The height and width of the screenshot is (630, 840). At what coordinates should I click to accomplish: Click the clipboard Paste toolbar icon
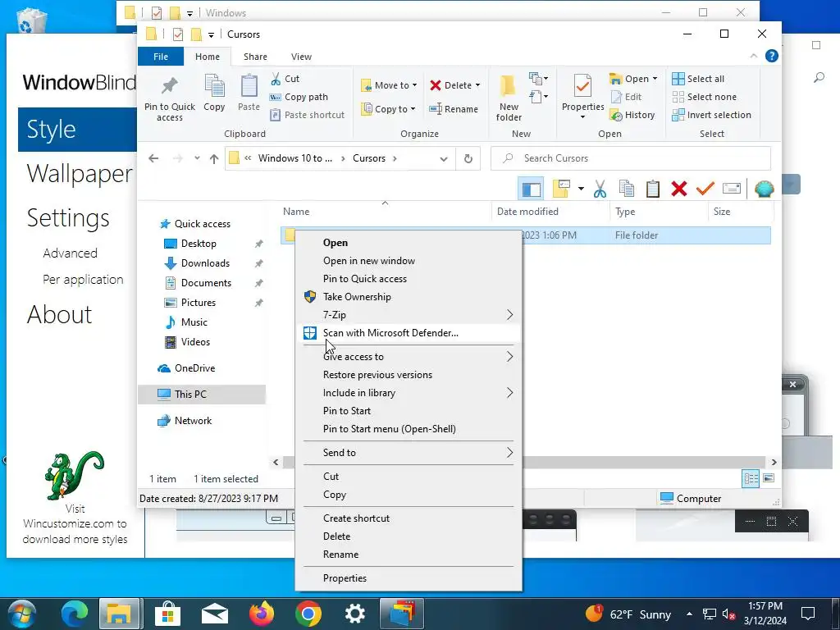[652, 189]
